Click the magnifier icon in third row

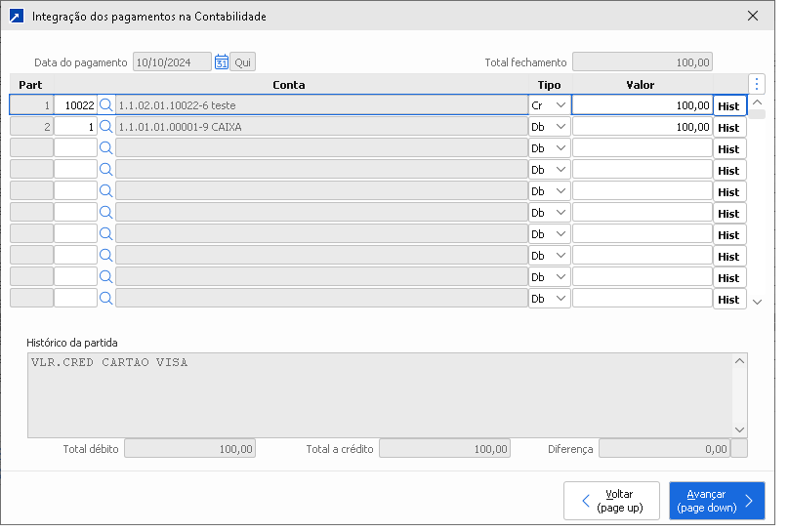(106, 148)
